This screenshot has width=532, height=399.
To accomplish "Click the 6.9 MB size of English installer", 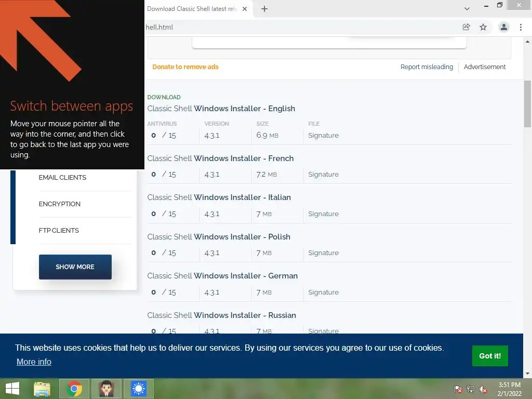I will [268, 136].
